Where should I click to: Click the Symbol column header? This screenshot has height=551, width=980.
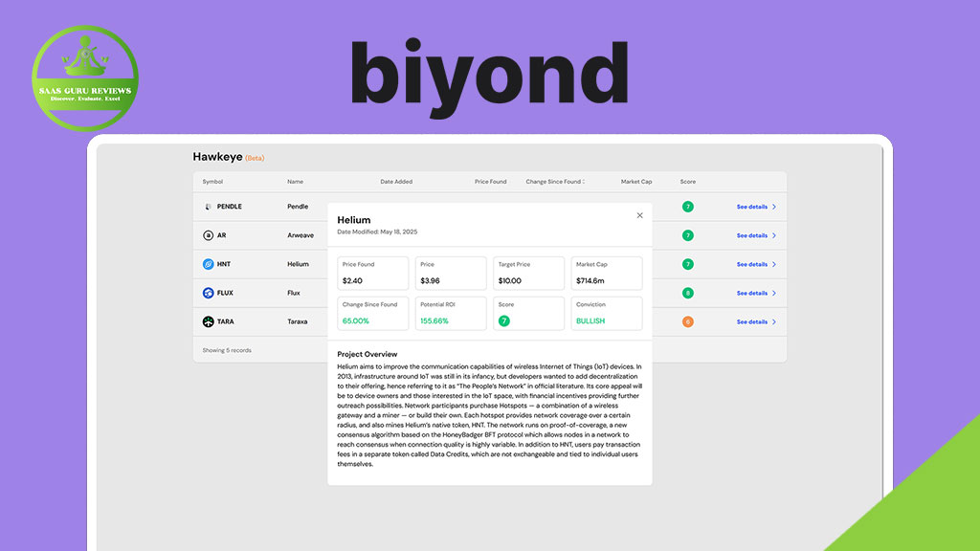[212, 182]
